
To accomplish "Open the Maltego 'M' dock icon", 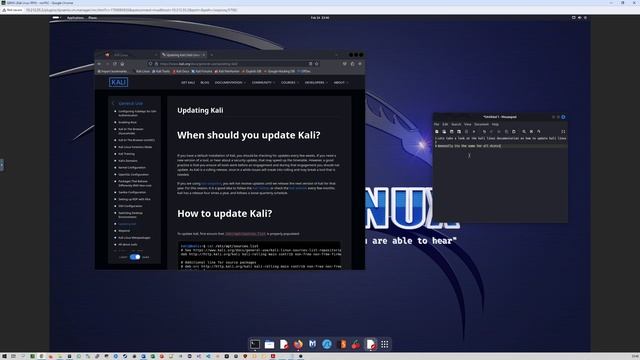I will pyautogui.click(x=313, y=344).
